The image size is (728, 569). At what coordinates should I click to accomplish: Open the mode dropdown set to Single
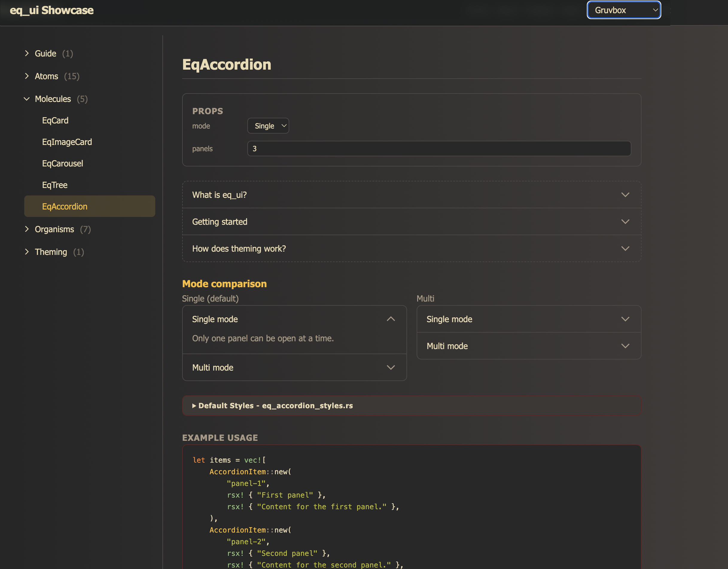click(268, 126)
